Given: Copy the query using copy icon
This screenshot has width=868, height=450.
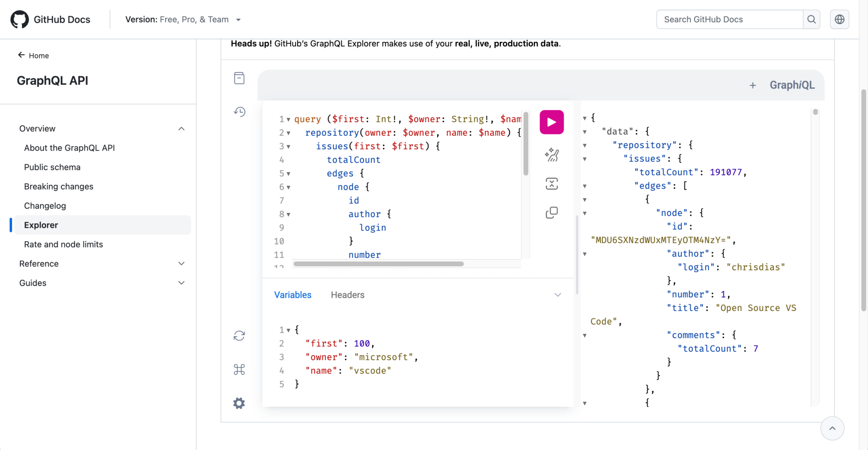Looking at the screenshot, I should (551, 212).
